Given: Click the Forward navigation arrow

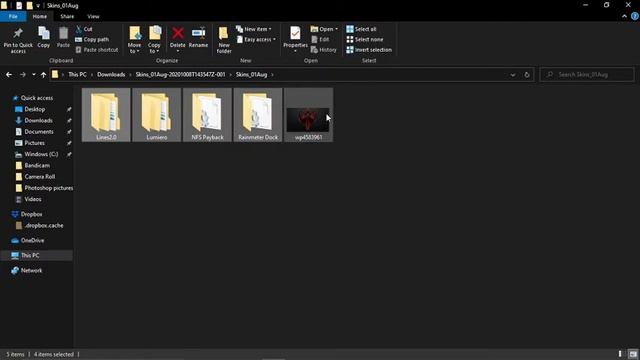Looking at the screenshot, I should click(22, 75).
